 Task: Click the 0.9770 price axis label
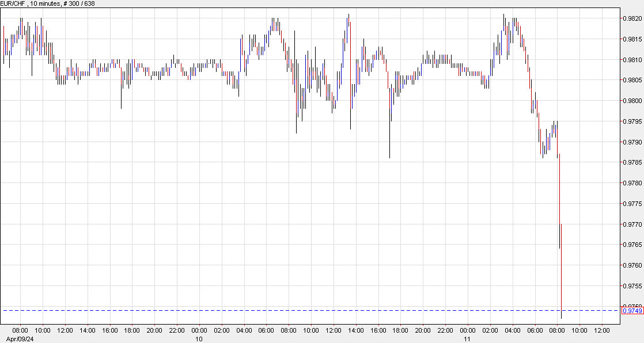click(x=632, y=224)
